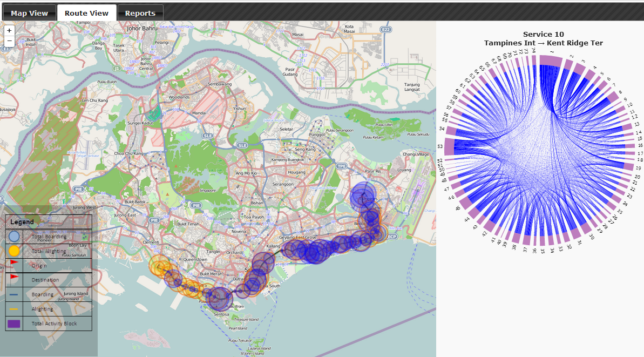Select stop 44 block in chord diagram

click(473, 212)
